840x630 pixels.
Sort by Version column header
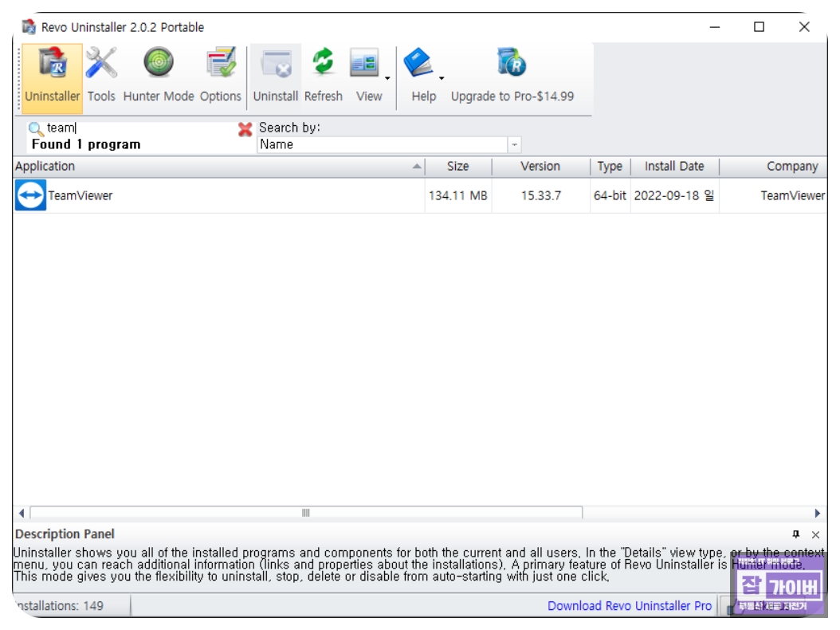(x=540, y=166)
